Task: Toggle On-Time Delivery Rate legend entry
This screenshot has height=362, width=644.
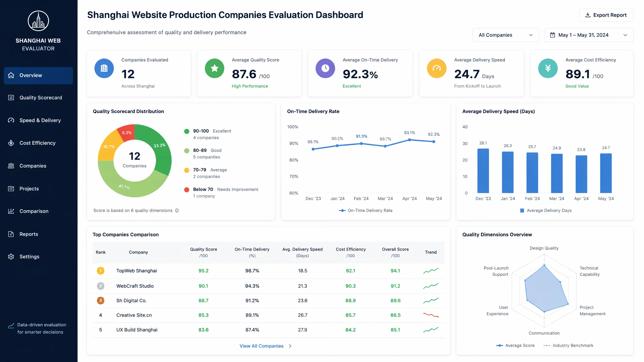Action: [x=366, y=211]
